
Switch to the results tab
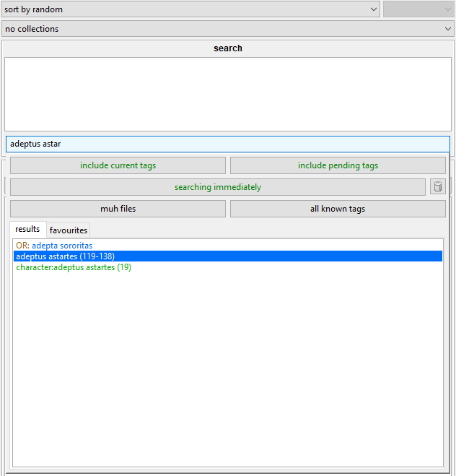pos(27,229)
